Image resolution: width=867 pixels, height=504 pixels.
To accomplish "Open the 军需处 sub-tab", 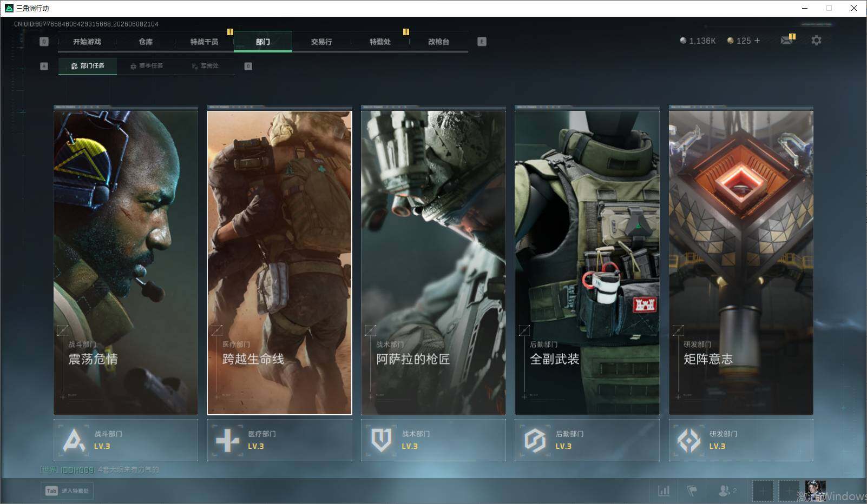I will pos(205,66).
